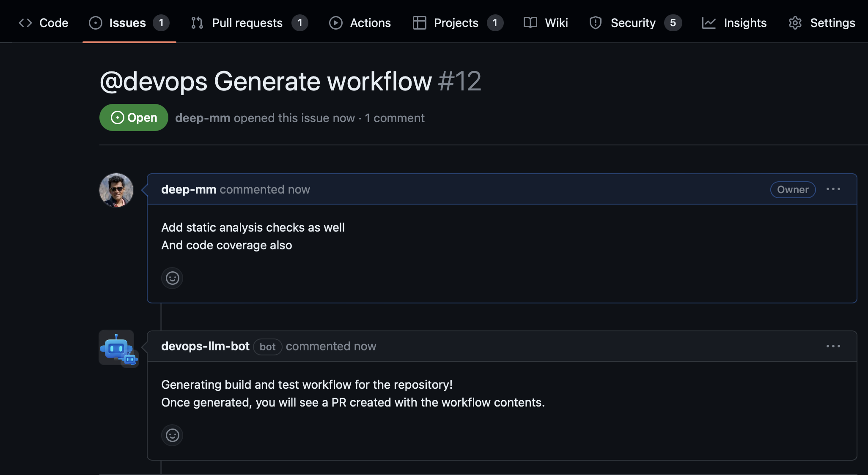The image size is (868, 475).
Task: Go to the Projects tab
Action: tap(456, 23)
